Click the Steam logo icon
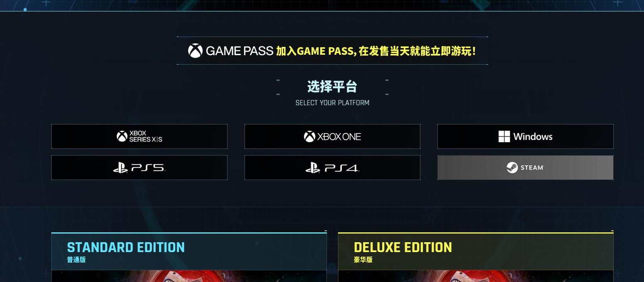Image resolution: width=644 pixels, height=282 pixels. click(x=512, y=168)
